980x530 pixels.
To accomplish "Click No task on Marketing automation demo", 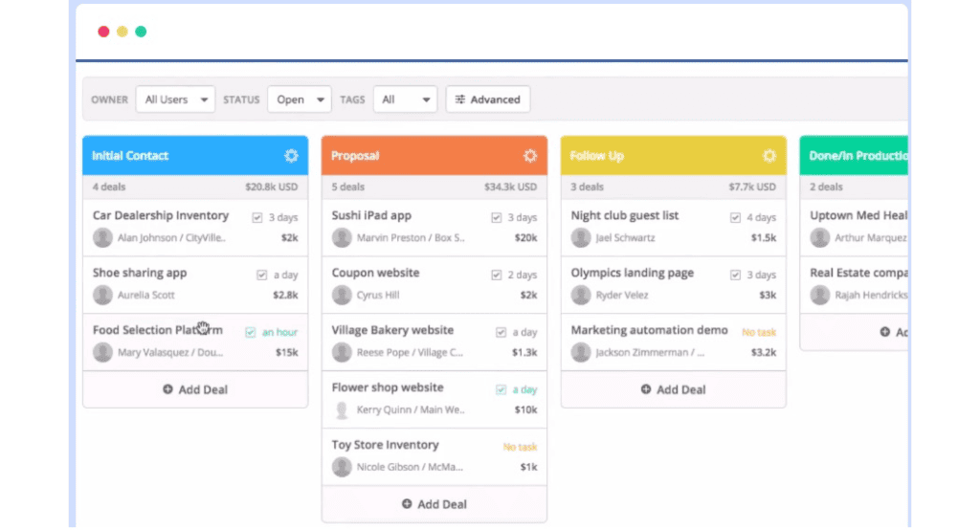I will (x=759, y=332).
